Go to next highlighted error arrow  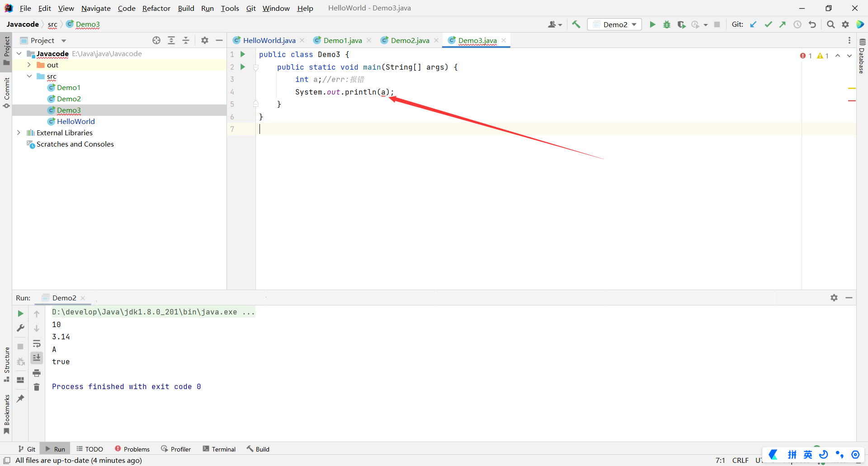(849, 56)
